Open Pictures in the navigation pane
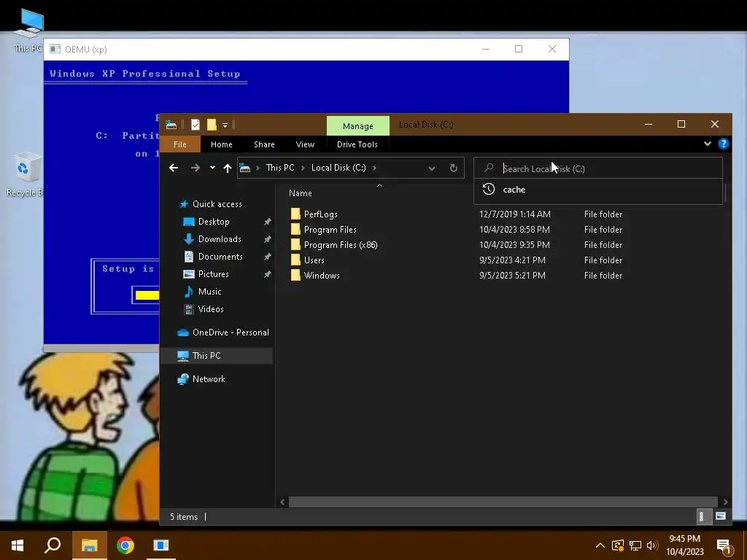The width and height of the screenshot is (747, 560). tap(214, 274)
